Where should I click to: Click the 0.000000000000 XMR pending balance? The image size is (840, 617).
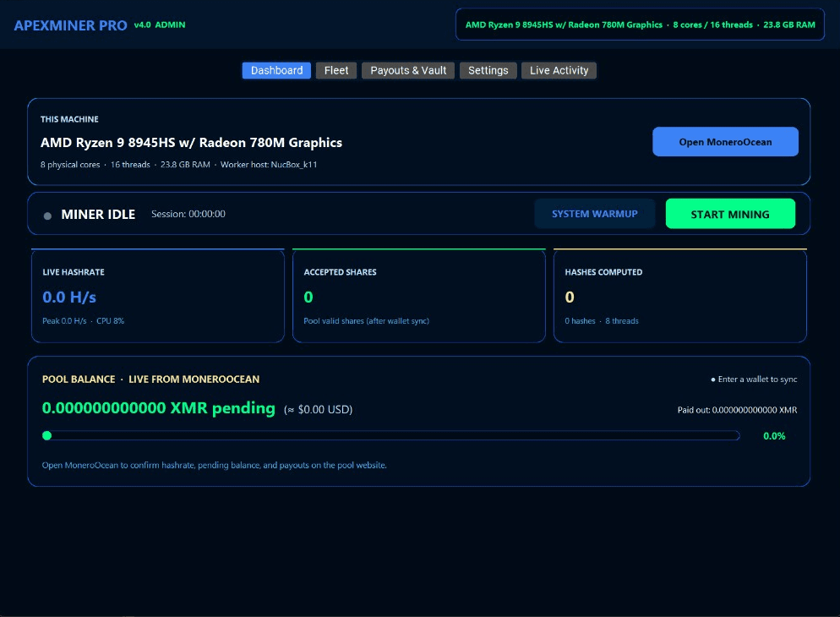159,408
